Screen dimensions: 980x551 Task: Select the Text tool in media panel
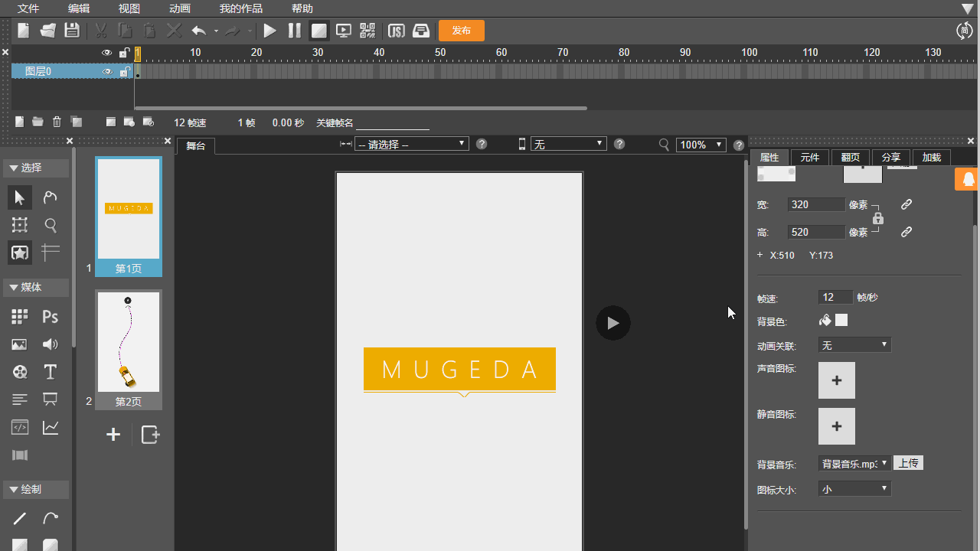[x=51, y=372]
